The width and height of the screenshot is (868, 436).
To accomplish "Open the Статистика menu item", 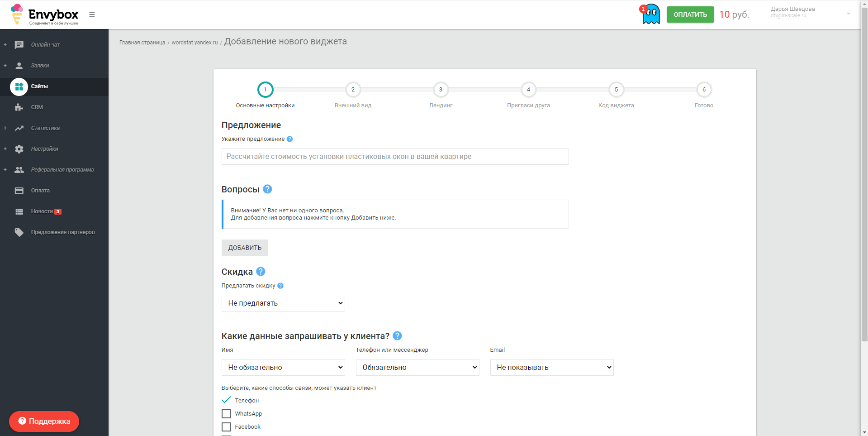I will point(45,128).
